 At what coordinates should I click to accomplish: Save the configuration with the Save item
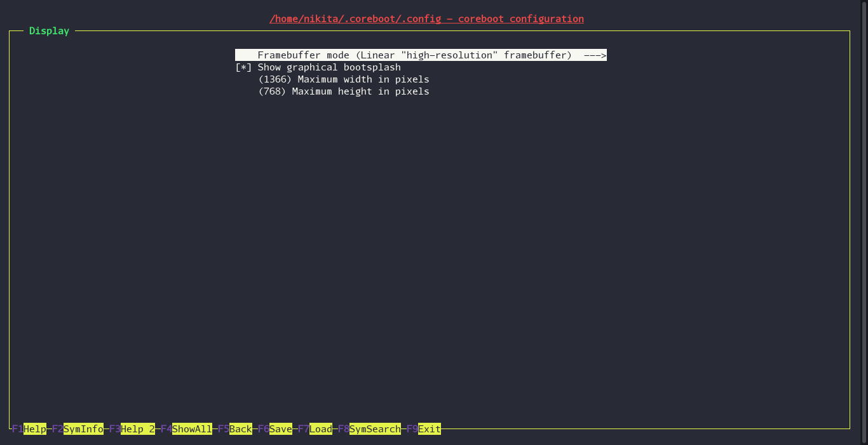281,429
